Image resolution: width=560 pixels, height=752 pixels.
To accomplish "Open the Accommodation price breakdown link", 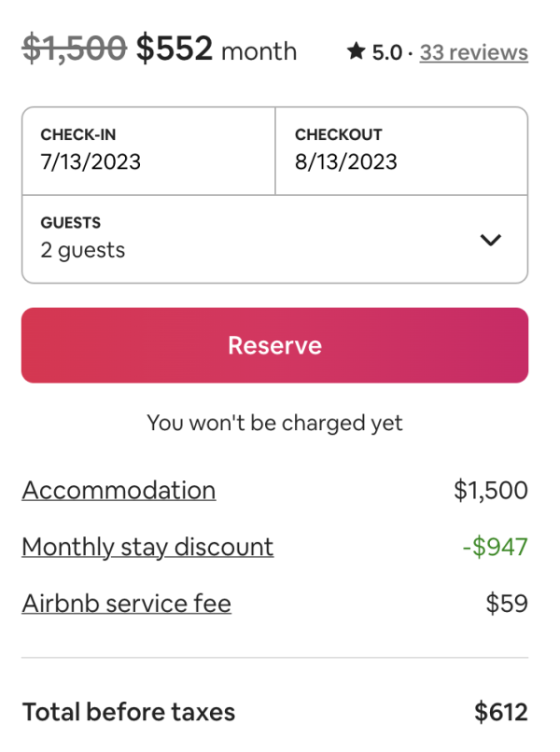I will pos(119,490).
